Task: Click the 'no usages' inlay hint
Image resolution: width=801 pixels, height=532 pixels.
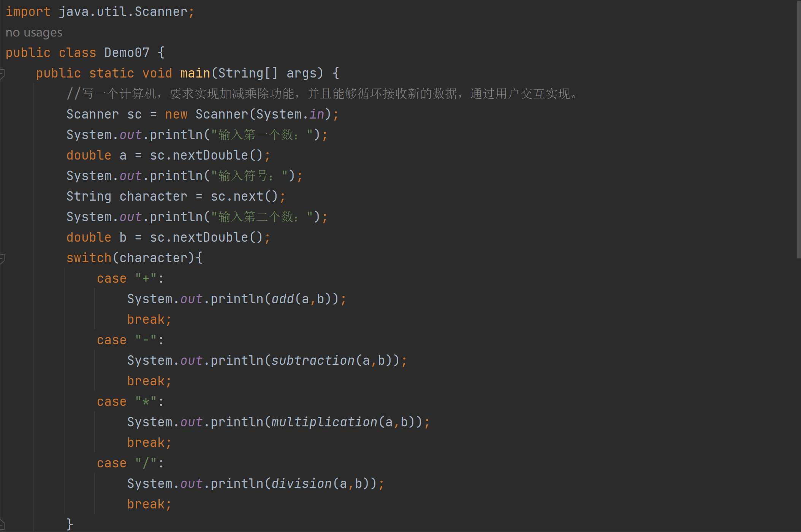Action: pos(34,33)
